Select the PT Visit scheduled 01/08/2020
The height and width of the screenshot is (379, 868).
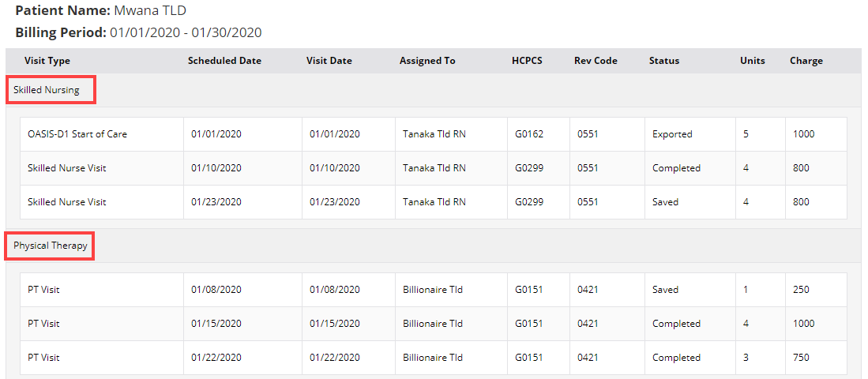point(434,289)
